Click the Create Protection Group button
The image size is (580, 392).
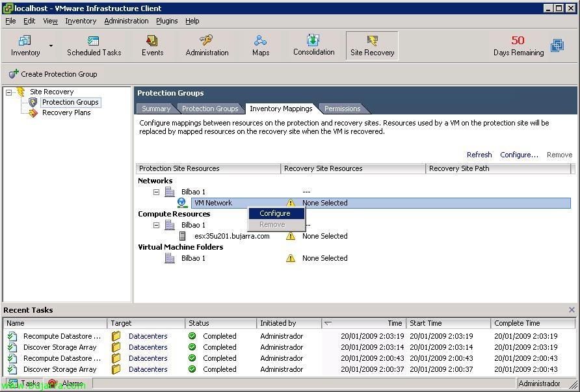click(x=53, y=74)
